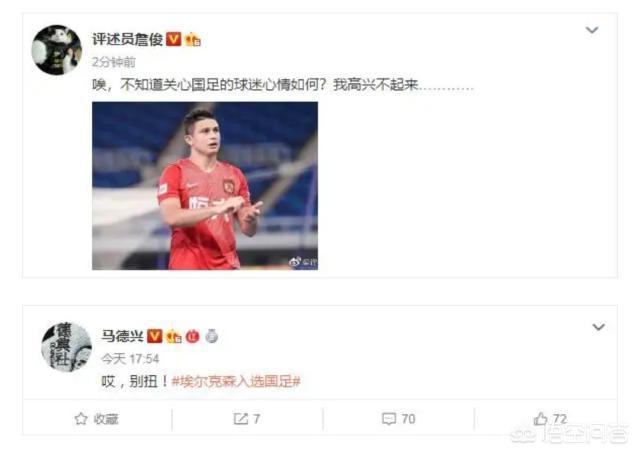640x455 pixels.
Task: Expand the first post's chevron menu
Action: point(592,30)
